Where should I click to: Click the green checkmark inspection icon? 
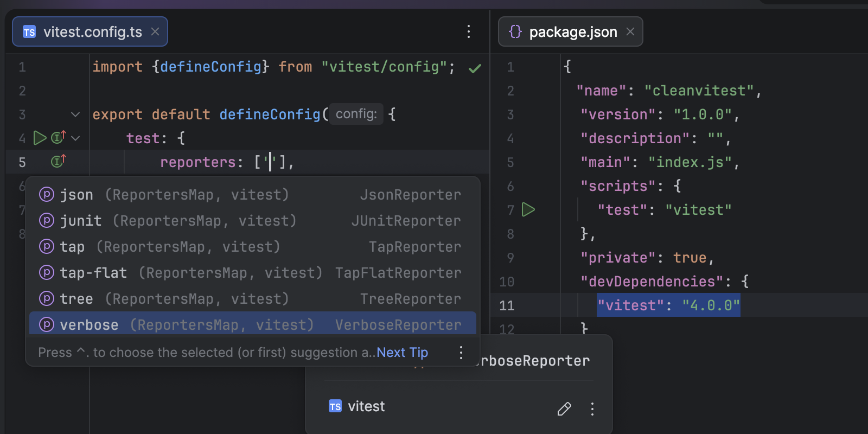tap(475, 68)
